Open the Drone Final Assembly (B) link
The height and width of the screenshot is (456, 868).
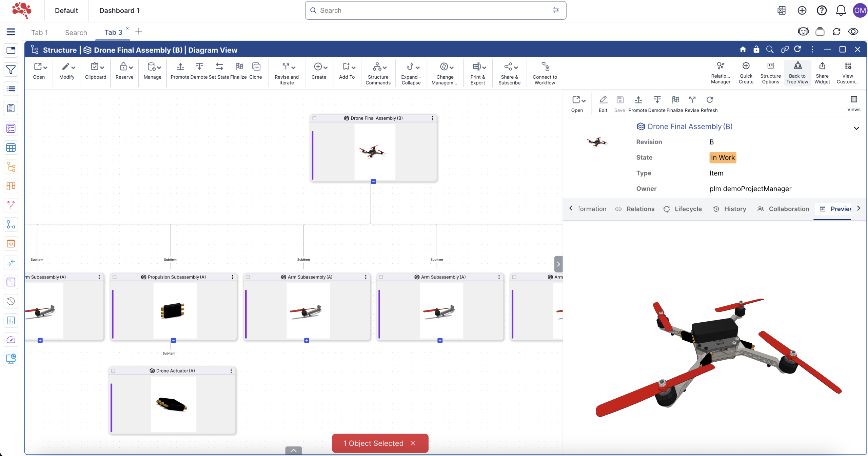[690, 126]
